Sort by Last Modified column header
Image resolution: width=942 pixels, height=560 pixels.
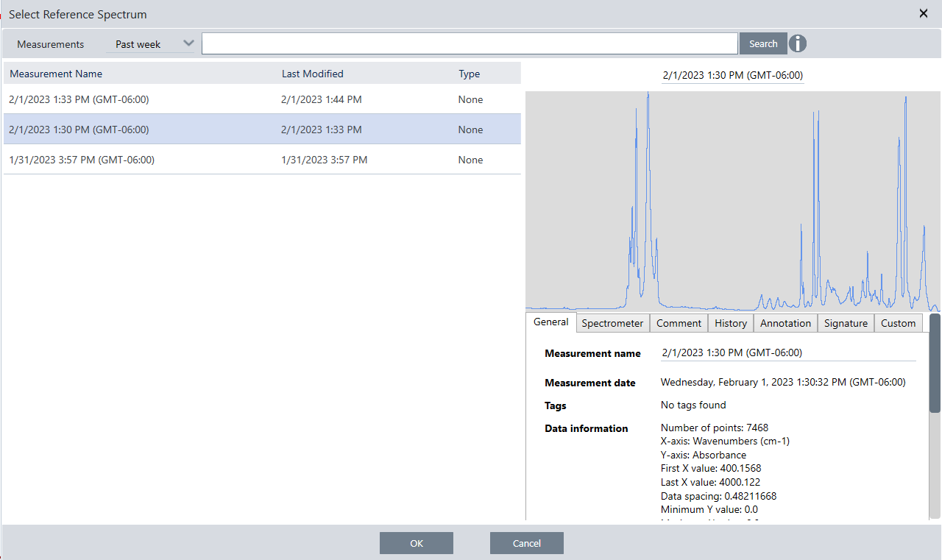(313, 74)
